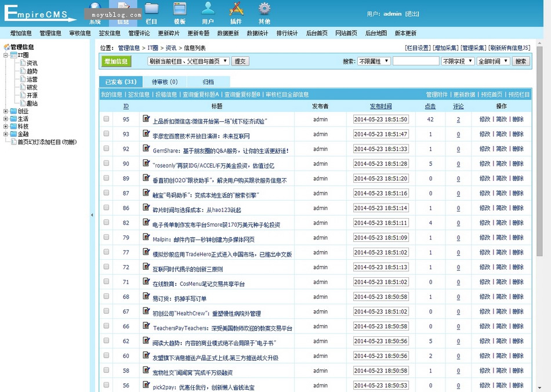Click the edit icon before 易订货:扔掉手写订单 title
The height and width of the screenshot is (392, 551).
pyautogui.click(x=146, y=296)
